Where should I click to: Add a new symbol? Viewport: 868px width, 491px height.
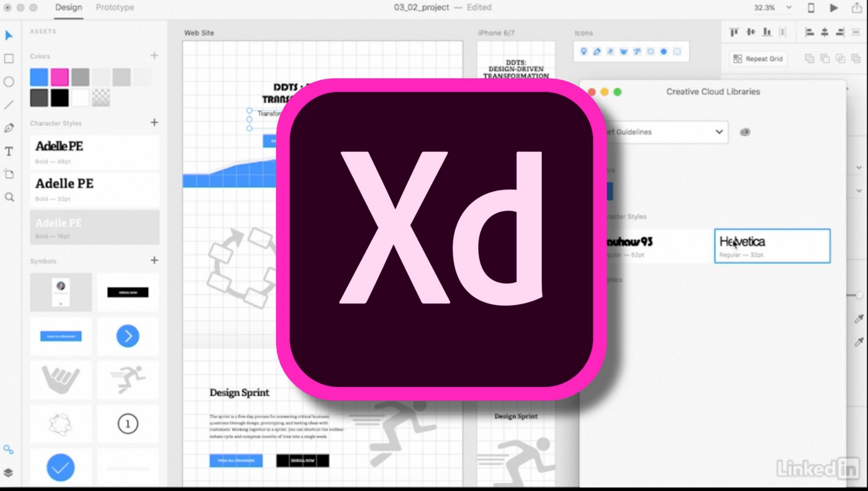[154, 260]
